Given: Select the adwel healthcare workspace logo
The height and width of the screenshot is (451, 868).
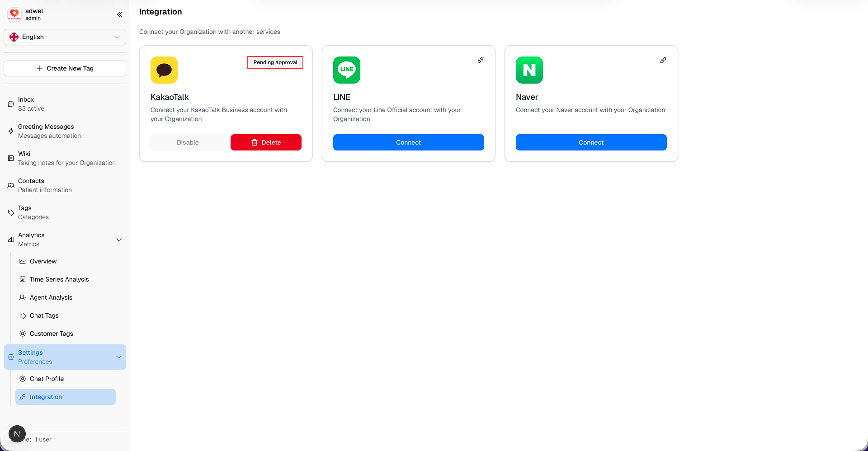Looking at the screenshot, I should (x=14, y=14).
